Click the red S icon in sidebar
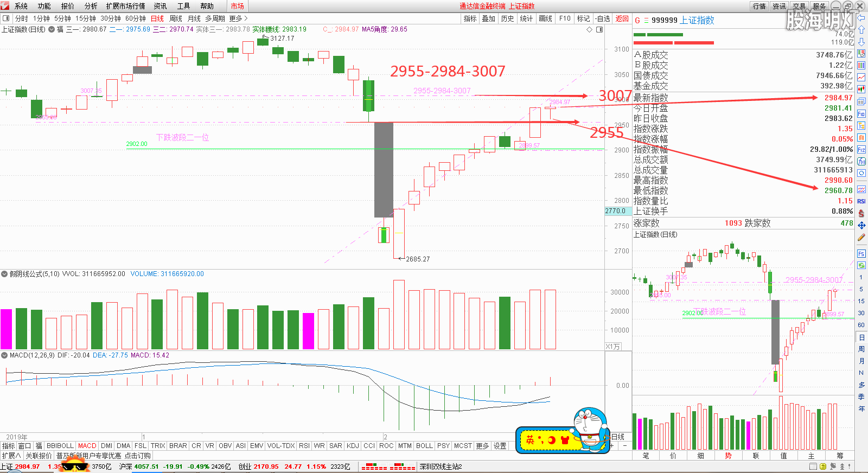This screenshot has height=473, width=868. [861, 213]
